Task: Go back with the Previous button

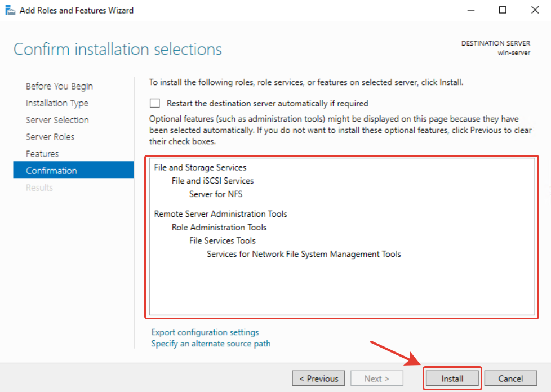Action: click(x=318, y=378)
